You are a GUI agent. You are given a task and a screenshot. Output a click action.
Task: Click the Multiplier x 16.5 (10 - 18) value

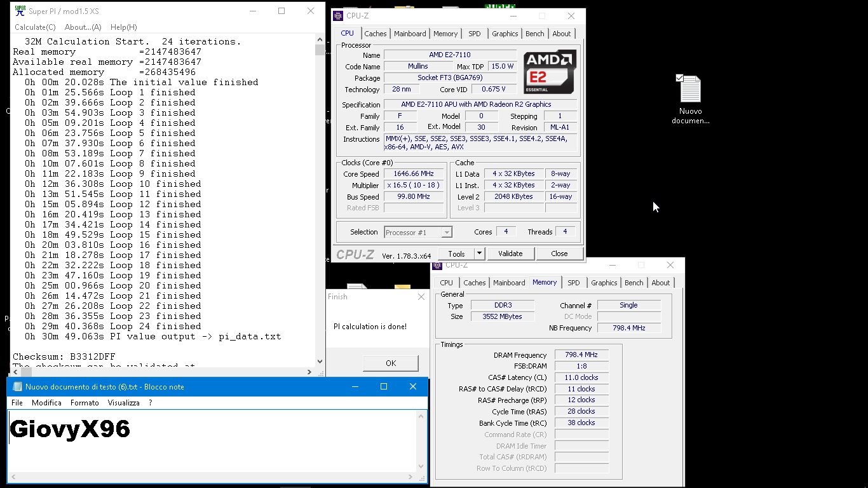414,185
